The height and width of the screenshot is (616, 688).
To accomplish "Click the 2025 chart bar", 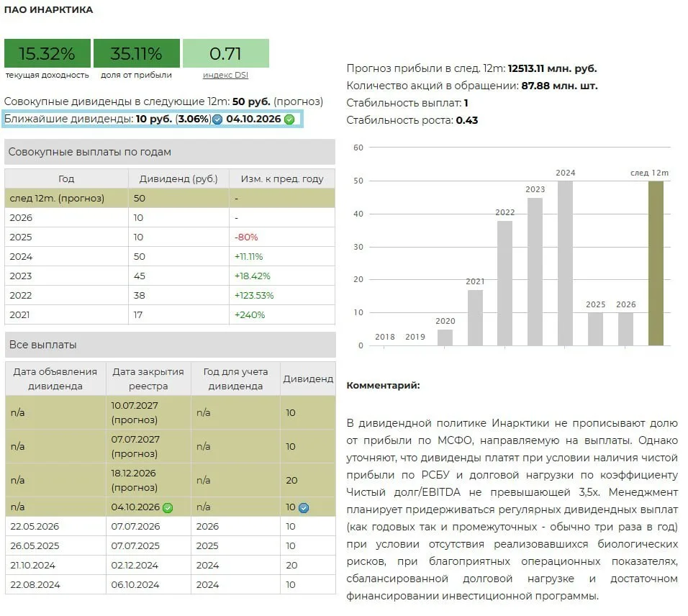I will [595, 329].
